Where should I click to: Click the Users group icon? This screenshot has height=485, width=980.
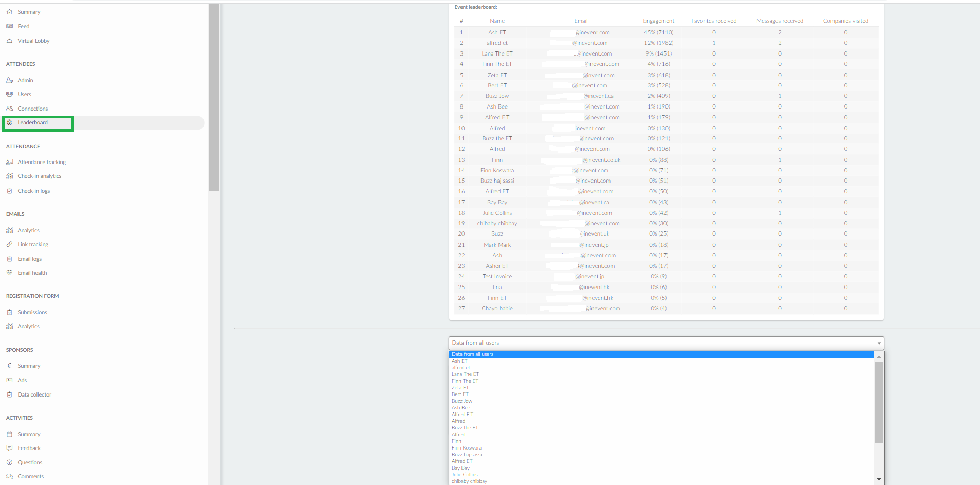[9, 94]
